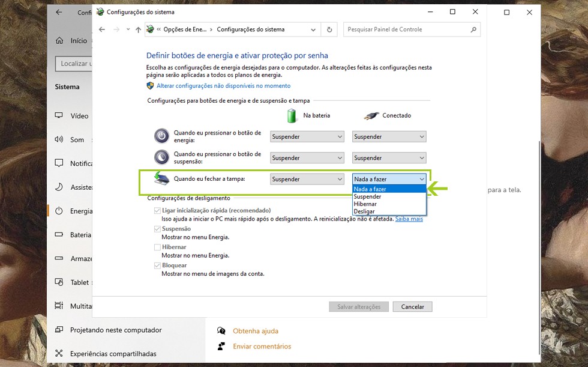The height and width of the screenshot is (367, 588).
Task: Toggle the Hibernar checkbox
Action: pyautogui.click(x=157, y=247)
